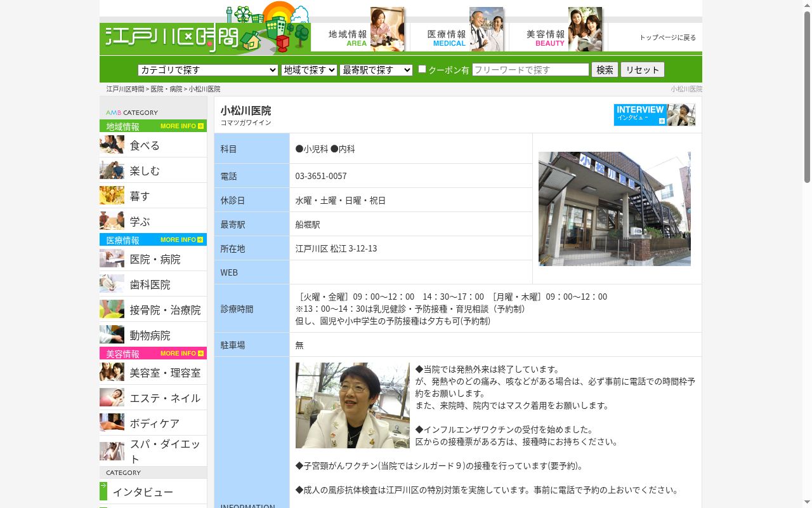This screenshot has height=508, width=812.
Task: Go to トップページに戻る link
Action: 667,37
